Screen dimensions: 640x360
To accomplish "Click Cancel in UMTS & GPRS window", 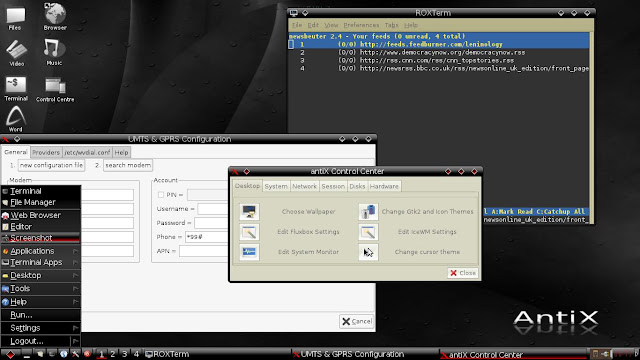I will click(x=357, y=321).
